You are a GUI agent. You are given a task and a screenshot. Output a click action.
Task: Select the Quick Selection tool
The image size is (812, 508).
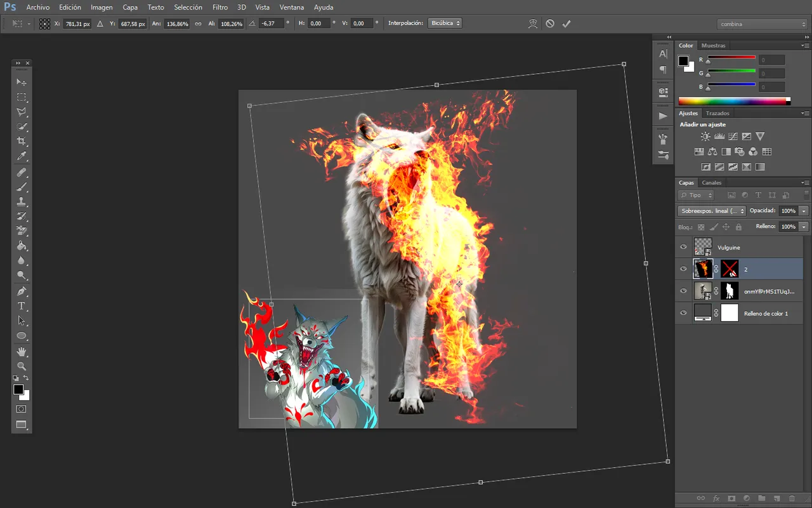22,126
